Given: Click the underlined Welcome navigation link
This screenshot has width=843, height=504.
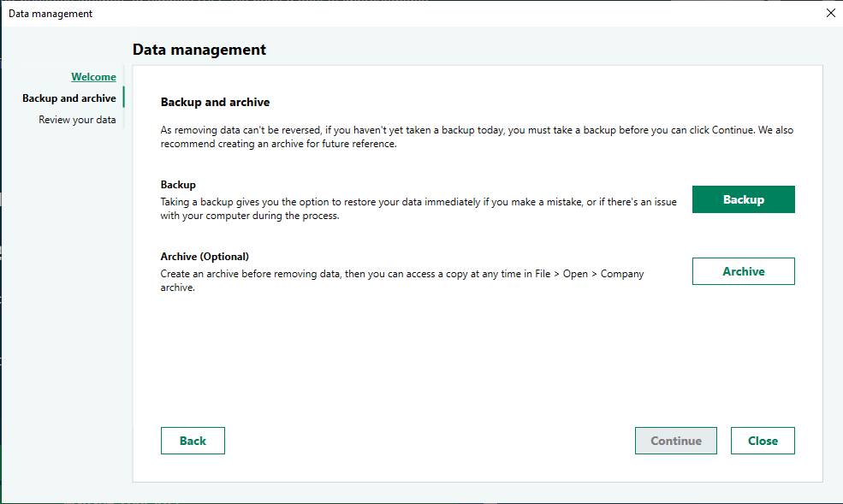Looking at the screenshot, I should (x=93, y=76).
